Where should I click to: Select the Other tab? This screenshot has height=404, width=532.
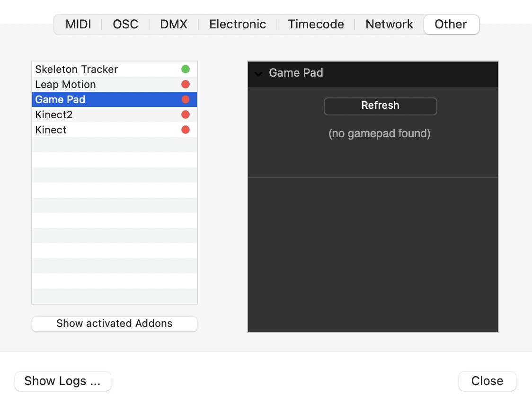coord(451,25)
